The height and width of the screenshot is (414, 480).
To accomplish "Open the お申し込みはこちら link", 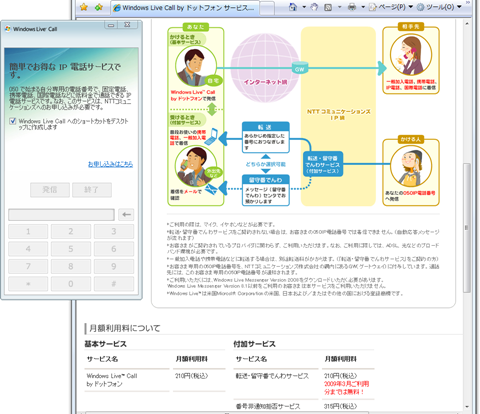I will 110,164.
